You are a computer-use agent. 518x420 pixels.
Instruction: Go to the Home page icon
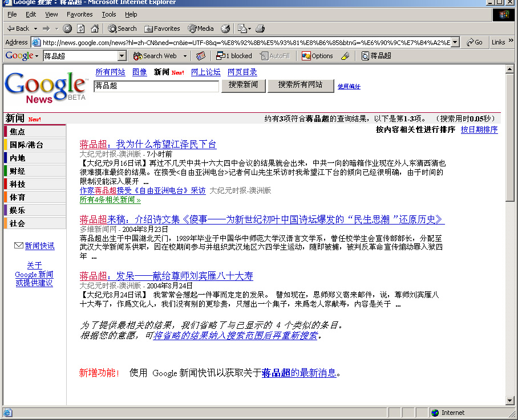(95, 28)
